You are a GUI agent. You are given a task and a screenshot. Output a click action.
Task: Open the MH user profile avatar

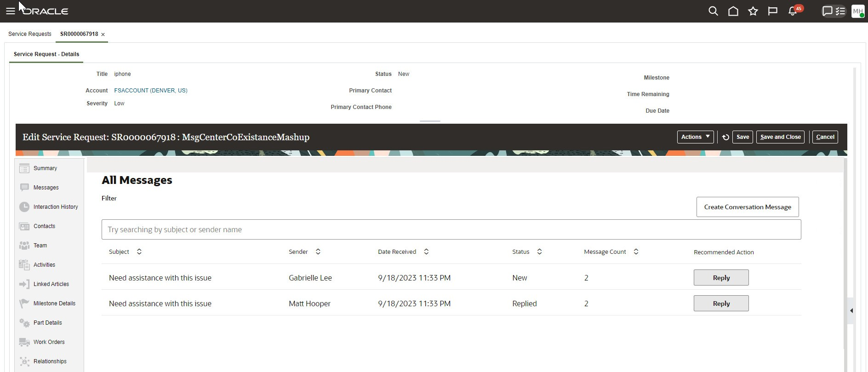tap(858, 11)
